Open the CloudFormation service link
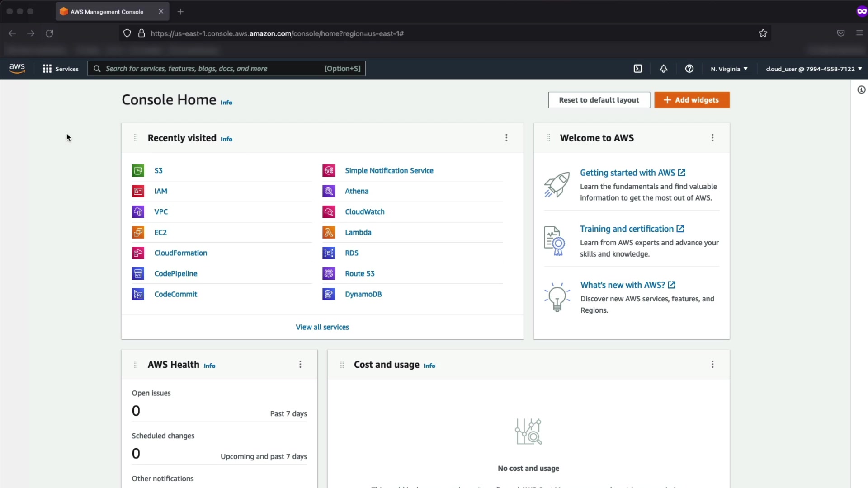868x488 pixels. [181, 253]
